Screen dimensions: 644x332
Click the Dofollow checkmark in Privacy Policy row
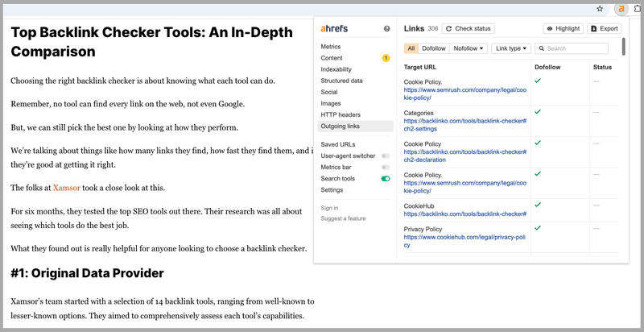point(538,227)
